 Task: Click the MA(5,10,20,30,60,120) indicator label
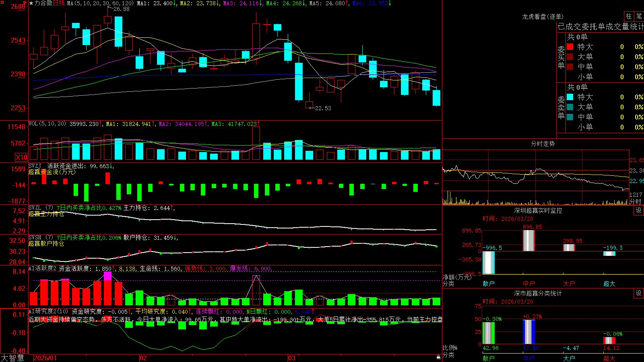click(100, 3)
